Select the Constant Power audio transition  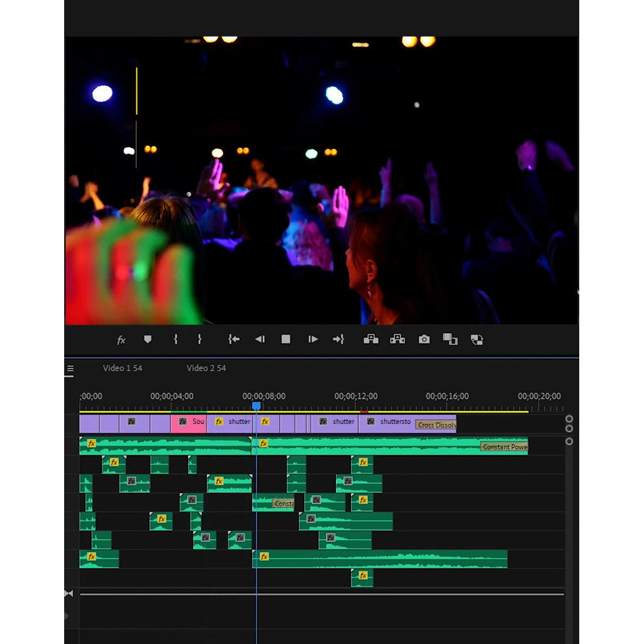pyautogui.click(x=504, y=447)
